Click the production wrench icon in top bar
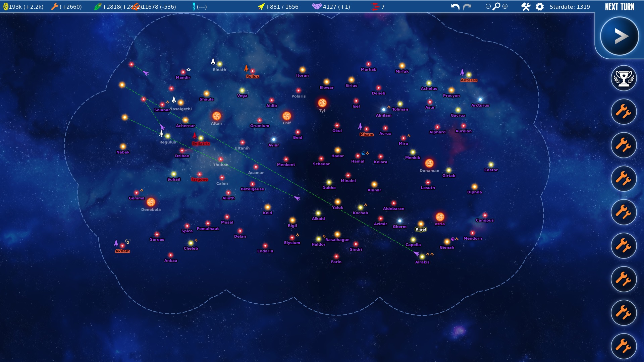Screen dimensions: 644x362 pyautogui.click(x=54, y=7)
